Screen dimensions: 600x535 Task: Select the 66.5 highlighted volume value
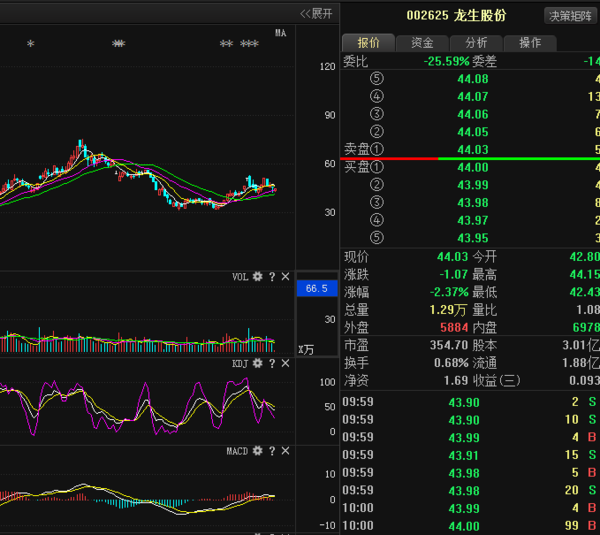(x=317, y=289)
